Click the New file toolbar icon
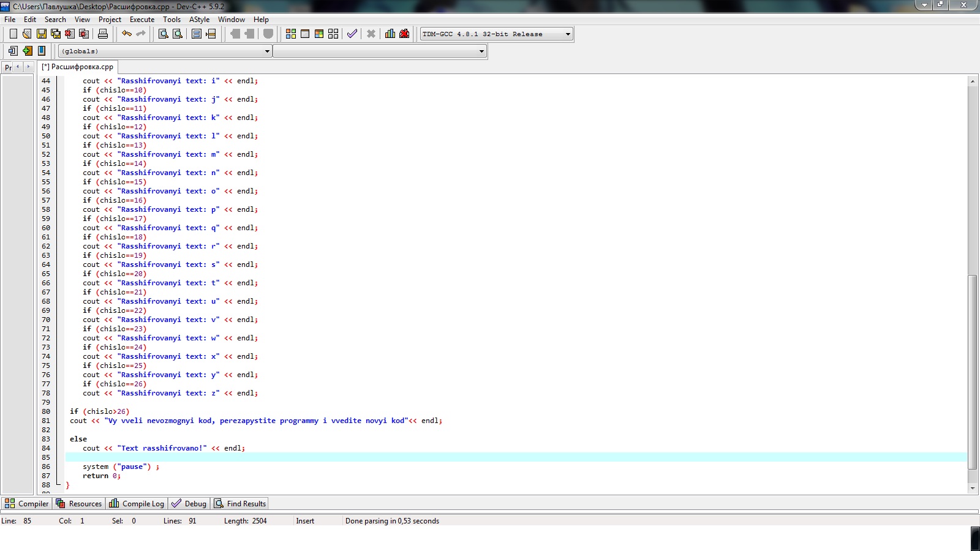The height and width of the screenshot is (551, 980). tap(13, 34)
